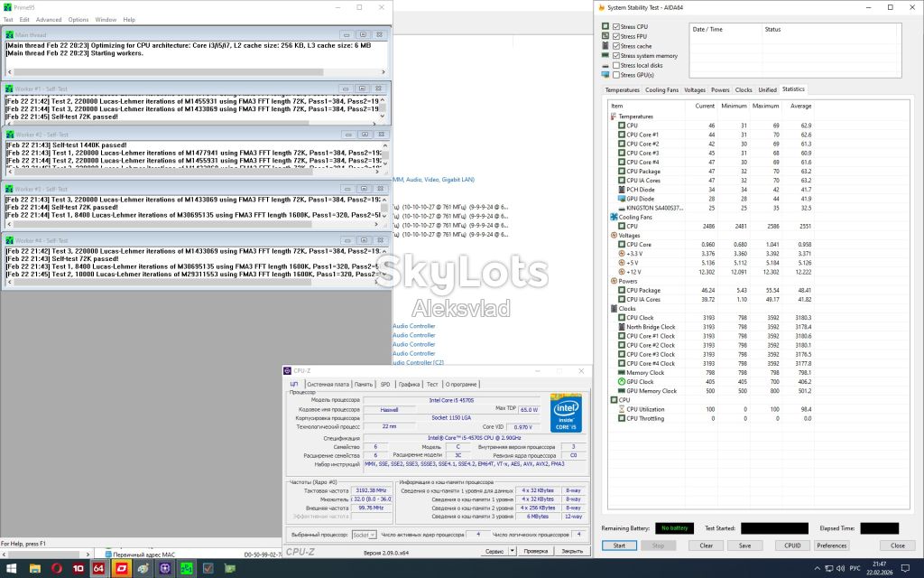Open the Test menu in Prime95
This screenshot has width=924, height=578.
(x=8, y=20)
